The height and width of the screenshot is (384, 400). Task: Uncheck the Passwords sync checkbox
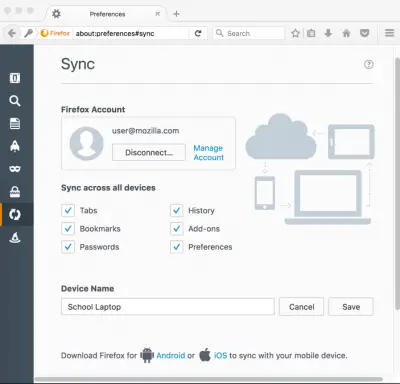coord(68,247)
